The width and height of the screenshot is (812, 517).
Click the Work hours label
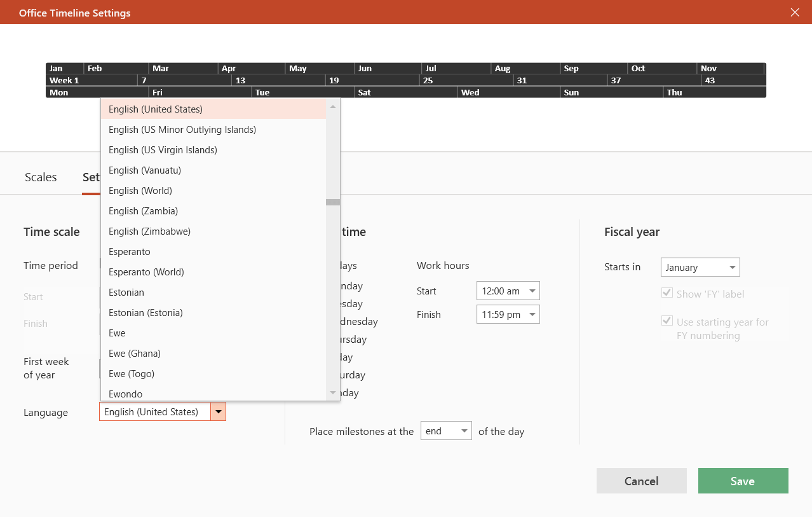pos(443,265)
